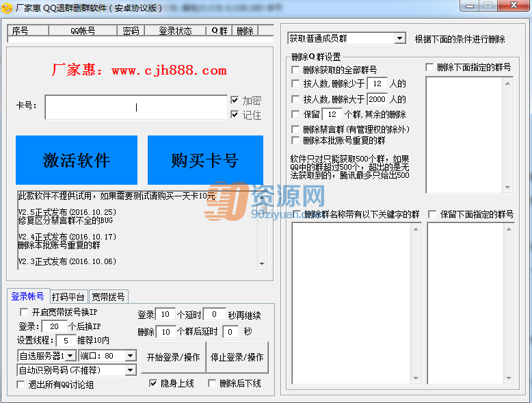Click inside the 保留指定群号 list box
Viewport: 532px width, 403px height.
[x=466, y=304]
